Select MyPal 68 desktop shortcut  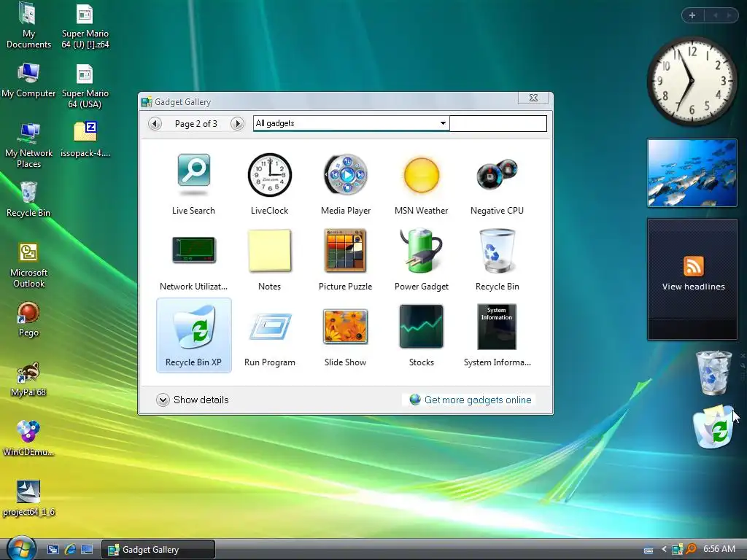click(28, 379)
